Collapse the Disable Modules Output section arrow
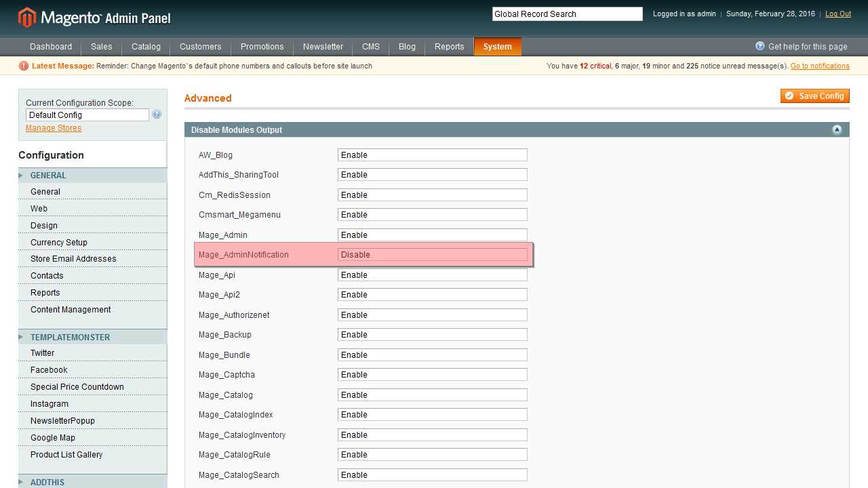 837,129
